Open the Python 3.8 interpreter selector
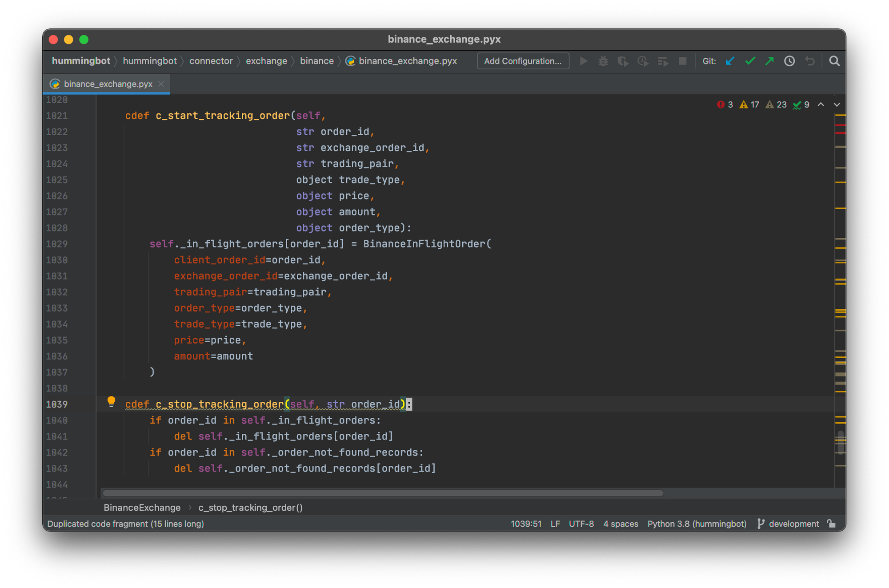Viewport: 889px width, 588px height. point(697,524)
